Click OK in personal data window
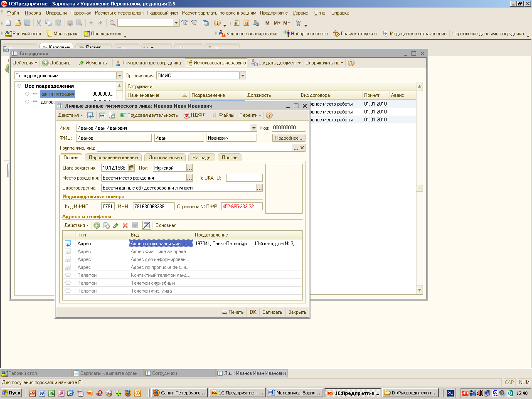The width and height of the screenshot is (532, 399). [253, 312]
